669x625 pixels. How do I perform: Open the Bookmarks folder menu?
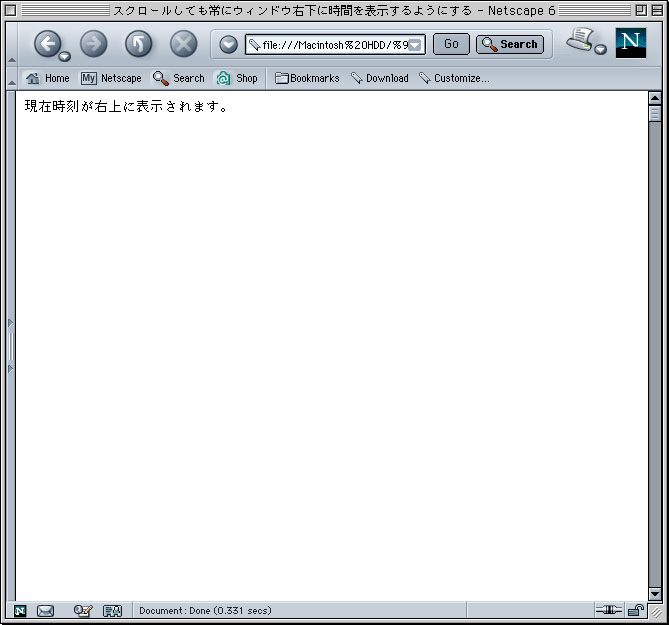tap(307, 78)
